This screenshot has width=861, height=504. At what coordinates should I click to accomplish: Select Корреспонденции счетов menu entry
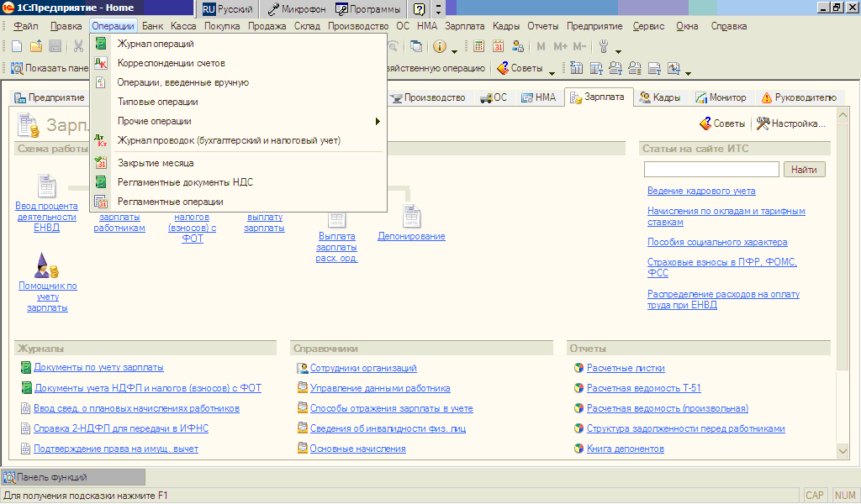238,63
